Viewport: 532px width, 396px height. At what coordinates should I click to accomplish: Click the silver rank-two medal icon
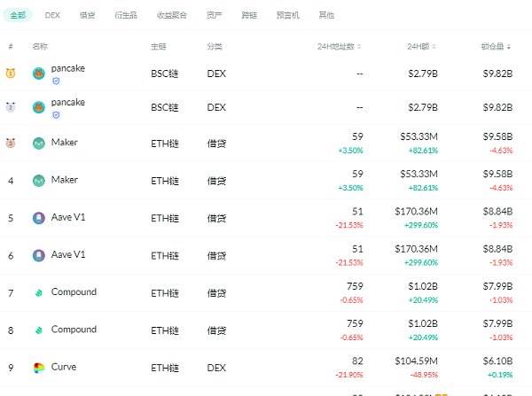coord(11,107)
